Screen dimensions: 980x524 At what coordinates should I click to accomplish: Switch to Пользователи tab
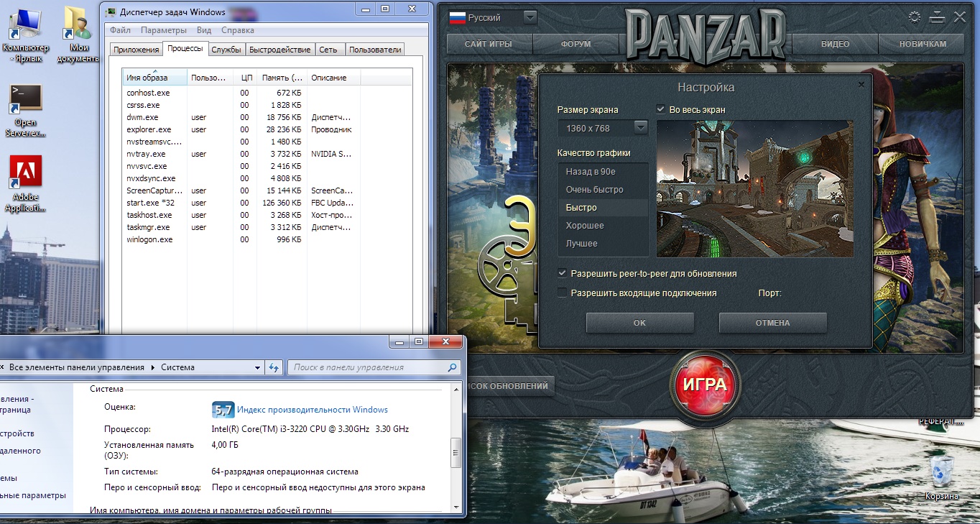[374, 50]
